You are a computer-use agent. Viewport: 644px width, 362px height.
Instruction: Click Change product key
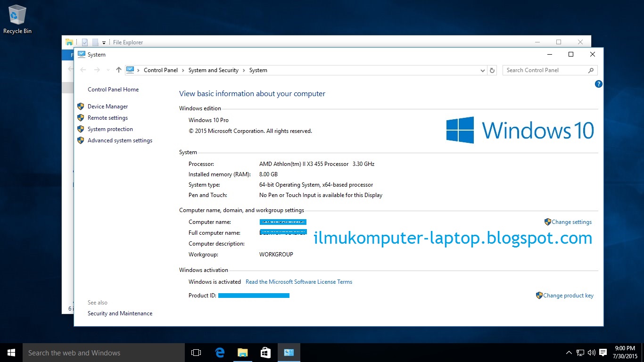pos(568,296)
